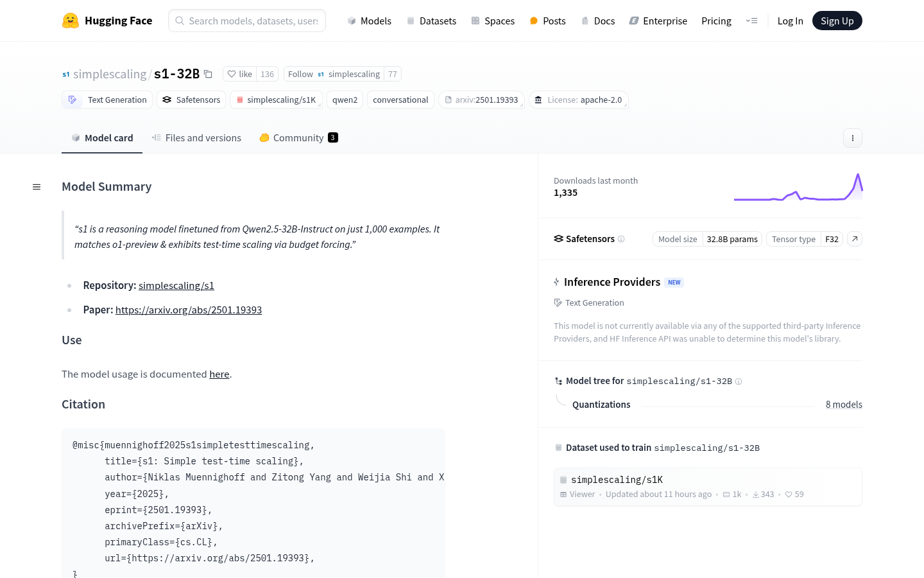
Task: Click in the search models input field
Action: [253, 21]
